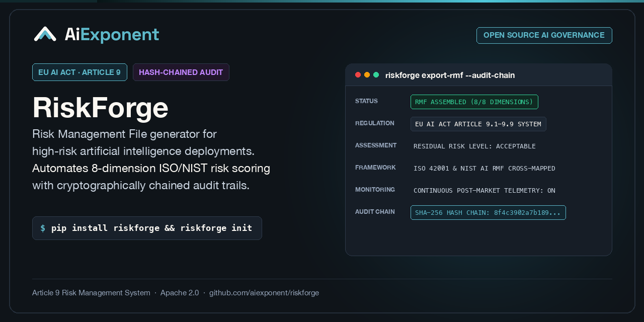Click the ISO 42001 & NIST AI RMF value
The image size is (644, 322).
[485, 169]
